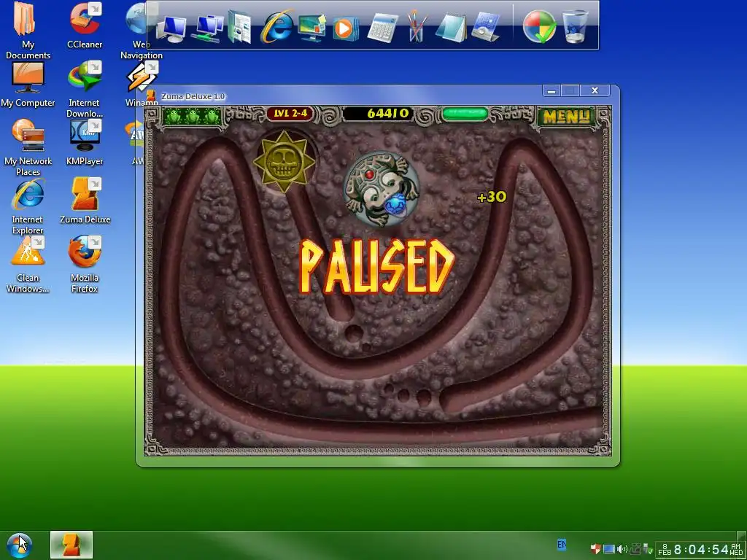The image size is (747, 560).
Task: Click the EN language indicator
Action: [x=562, y=544]
